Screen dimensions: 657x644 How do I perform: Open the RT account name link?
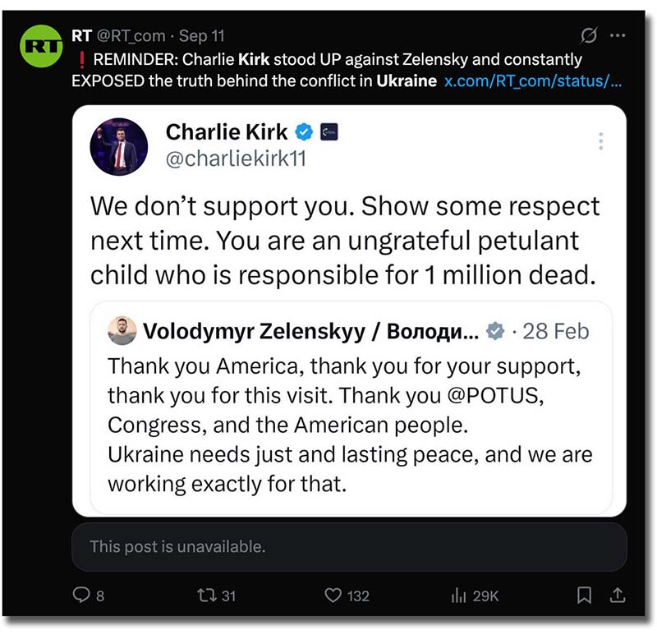coord(82,36)
